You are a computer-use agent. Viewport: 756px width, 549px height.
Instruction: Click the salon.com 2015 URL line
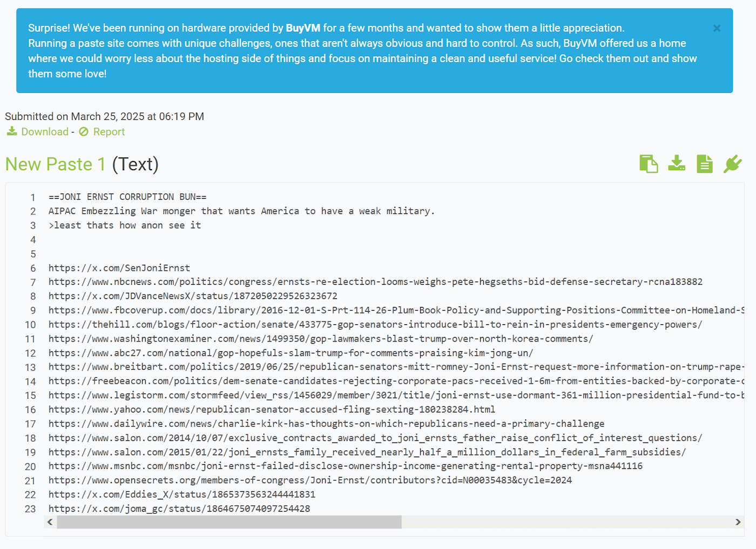[x=367, y=452]
